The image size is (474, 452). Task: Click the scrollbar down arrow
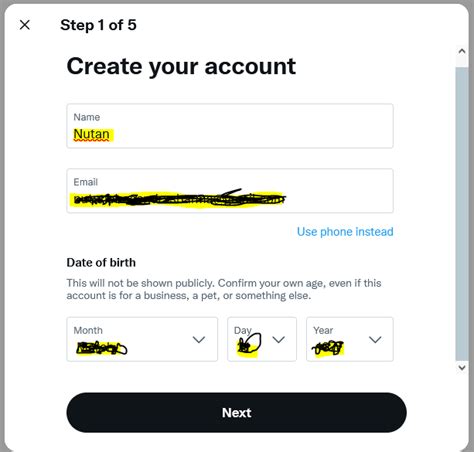[462, 367]
